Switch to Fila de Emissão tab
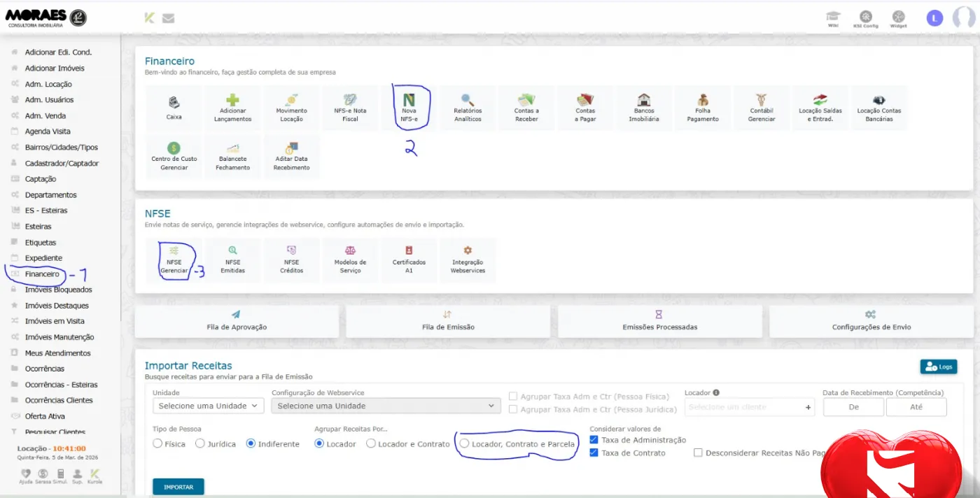The width and height of the screenshot is (980, 498). pyautogui.click(x=448, y=321)
